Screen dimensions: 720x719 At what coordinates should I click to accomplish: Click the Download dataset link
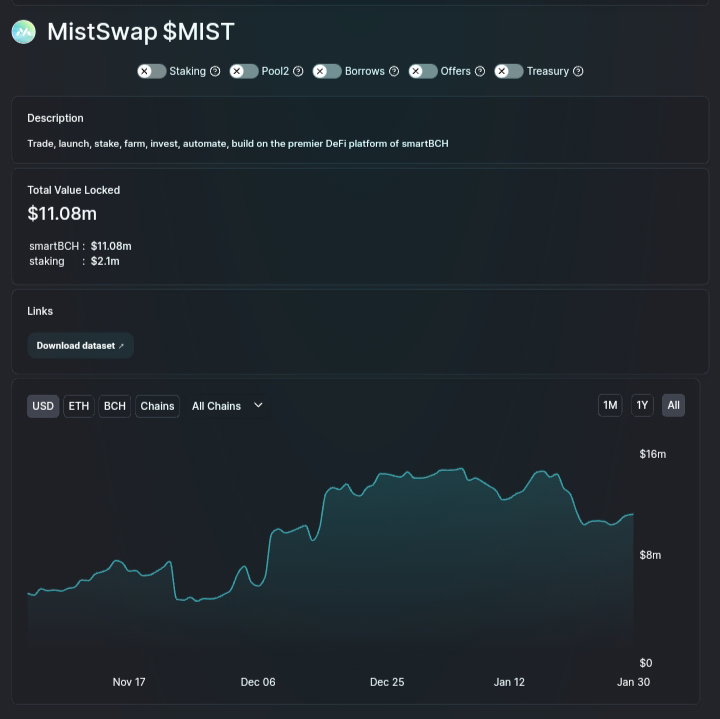(80, 346)
